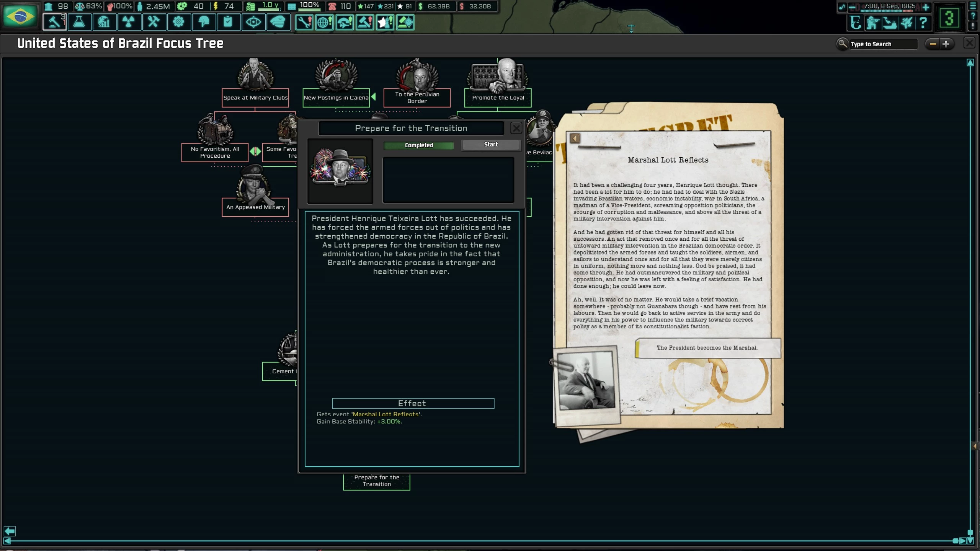980x551 pixels.
Task: Click the star and chess piece alert
Action: [x=385, y=22]
